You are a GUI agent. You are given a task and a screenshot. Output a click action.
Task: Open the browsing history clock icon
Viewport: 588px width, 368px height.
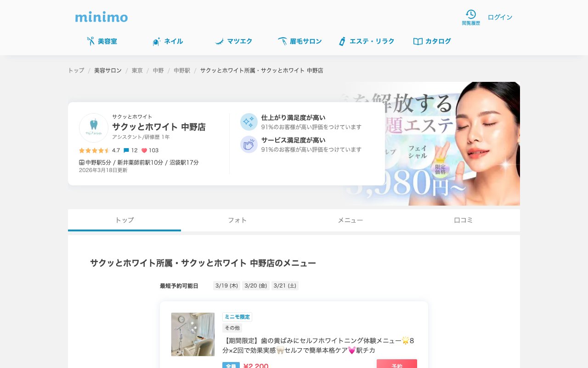pyautogui.click(x=471, y=14)
